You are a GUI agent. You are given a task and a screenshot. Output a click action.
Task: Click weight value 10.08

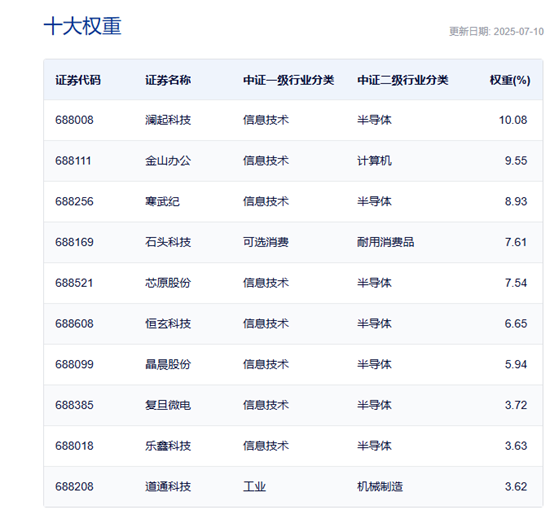point(513,120)
